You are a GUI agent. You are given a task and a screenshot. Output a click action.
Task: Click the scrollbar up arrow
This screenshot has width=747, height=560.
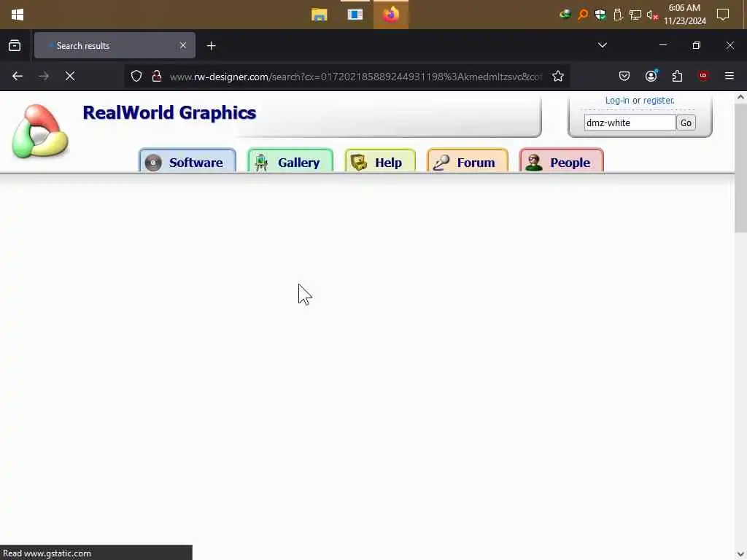740,97
